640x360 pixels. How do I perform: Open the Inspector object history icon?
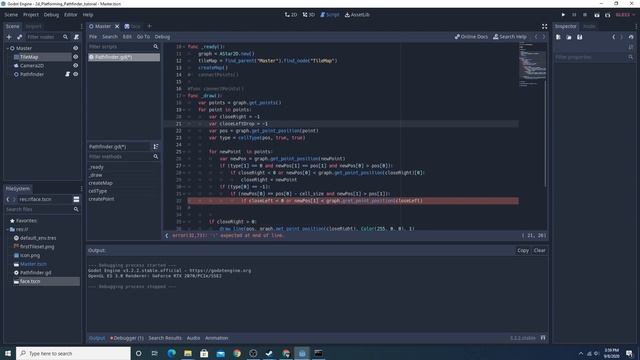click(631, 37)
